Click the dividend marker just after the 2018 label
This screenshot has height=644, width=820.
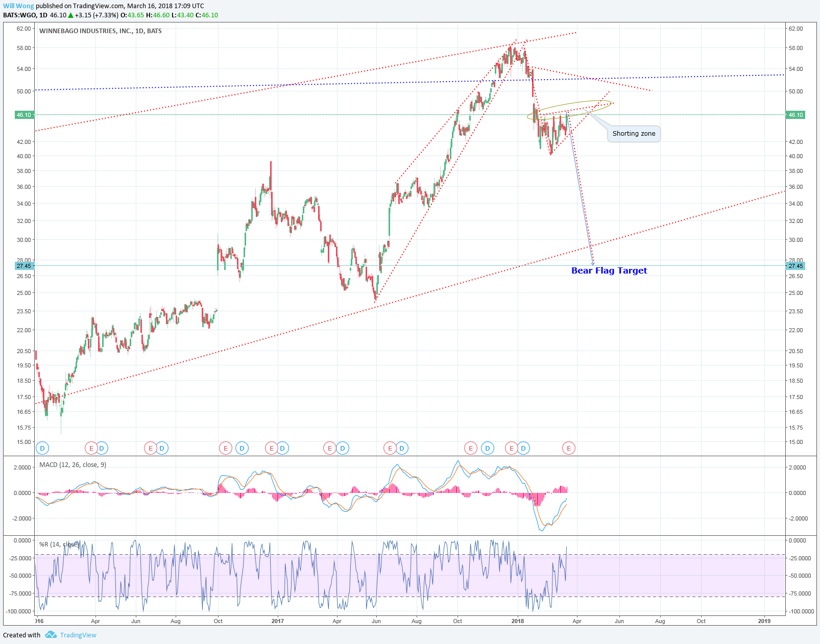pyautogui.click(x=523, y=449)
